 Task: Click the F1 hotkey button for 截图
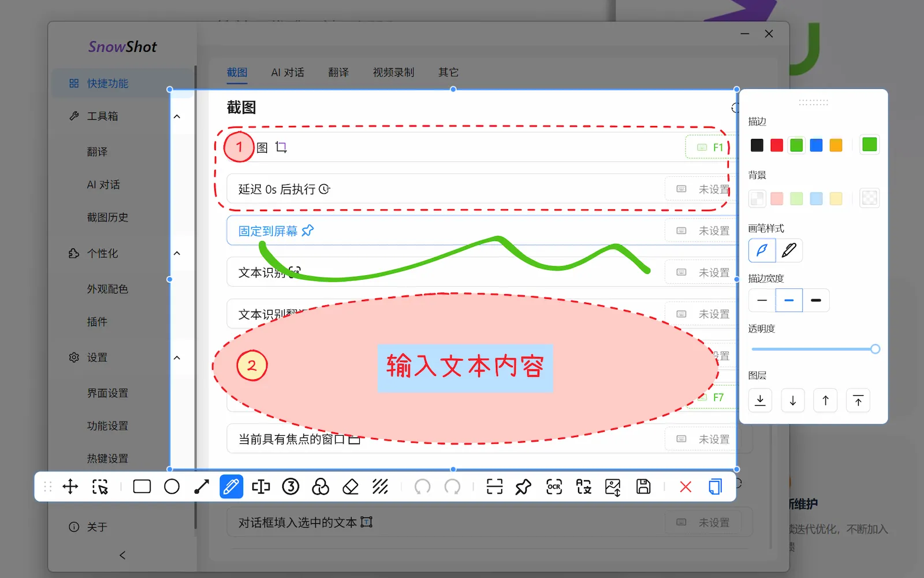710,147
